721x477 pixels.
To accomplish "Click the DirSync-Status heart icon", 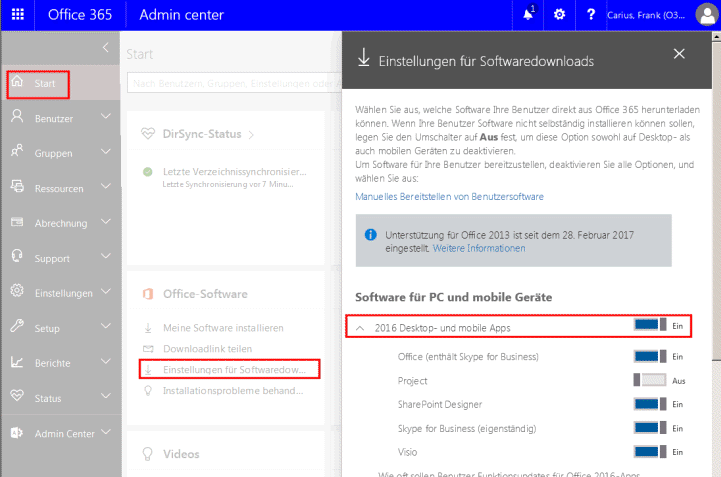I will (x=148, y=134).
